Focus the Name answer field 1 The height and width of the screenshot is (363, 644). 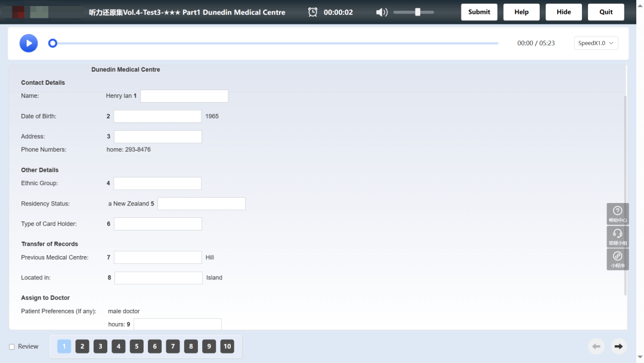184,96
